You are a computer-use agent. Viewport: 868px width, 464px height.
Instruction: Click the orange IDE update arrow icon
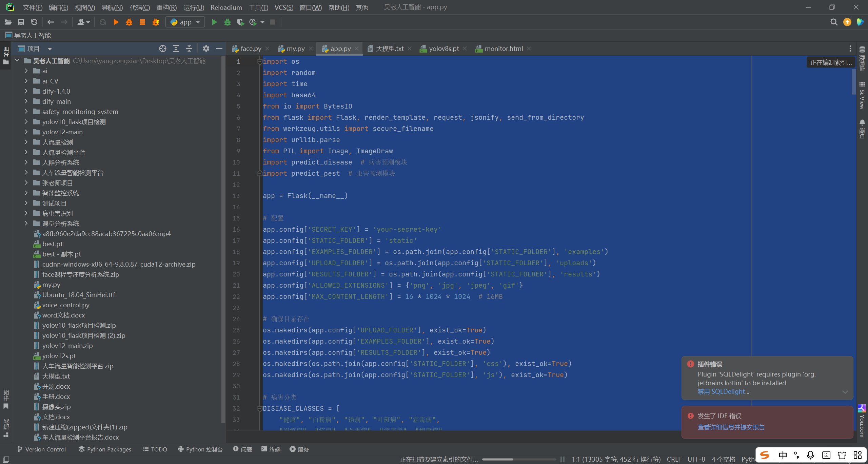pyautogui.click(x=847, y=22)
